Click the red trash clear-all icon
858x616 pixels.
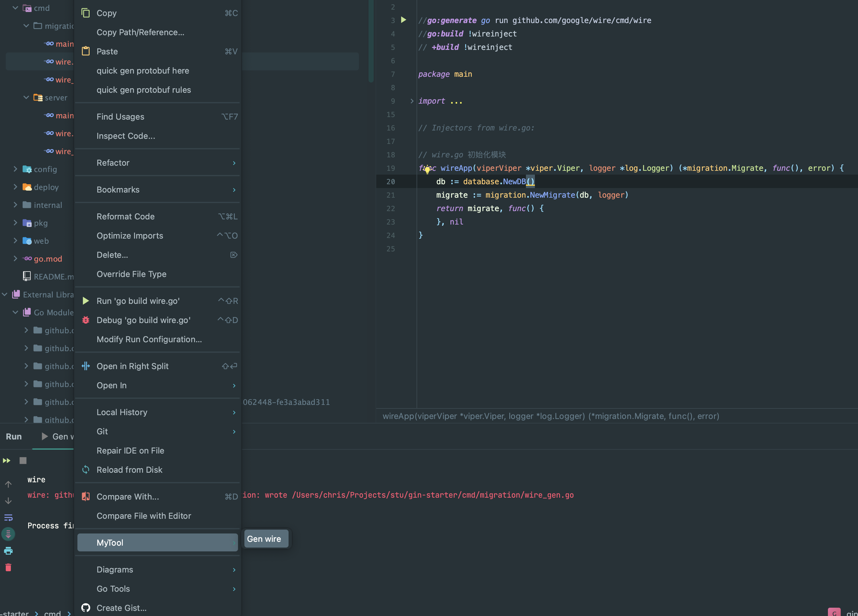point(8,567)
